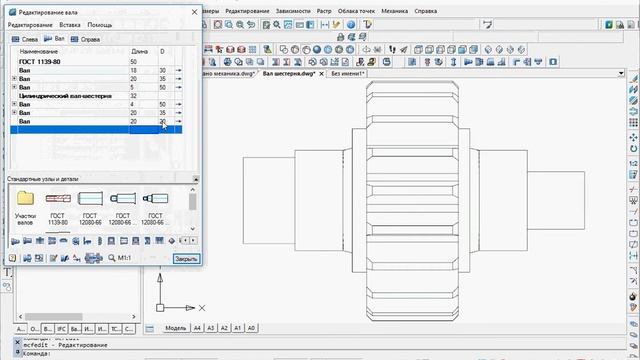
Task: Switch to the Модель layout tab
Action: click(176, 328)
